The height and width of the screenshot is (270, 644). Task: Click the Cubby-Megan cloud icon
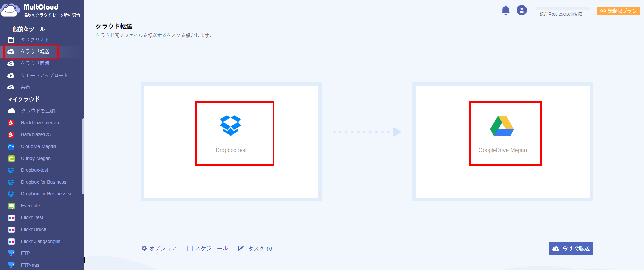[11, 159]
